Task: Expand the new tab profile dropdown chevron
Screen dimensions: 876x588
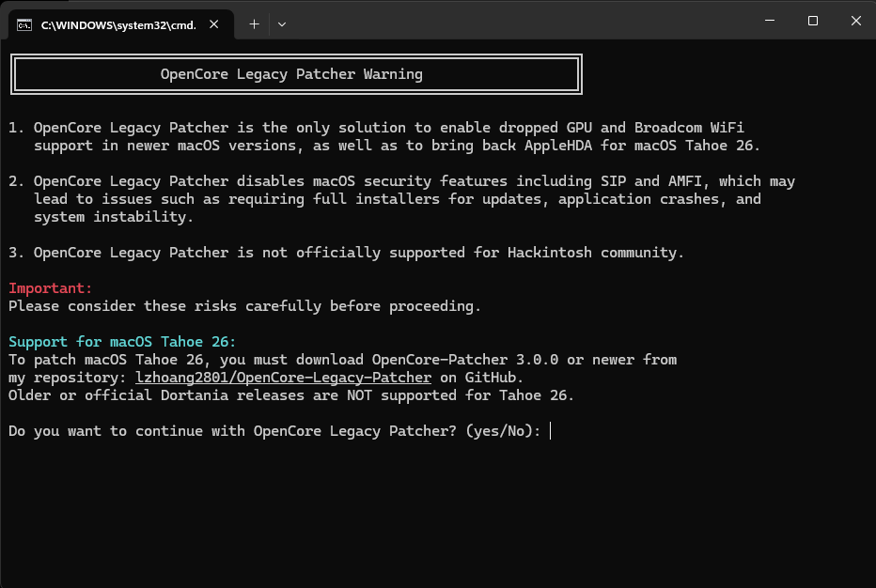Action: point(282,24)
